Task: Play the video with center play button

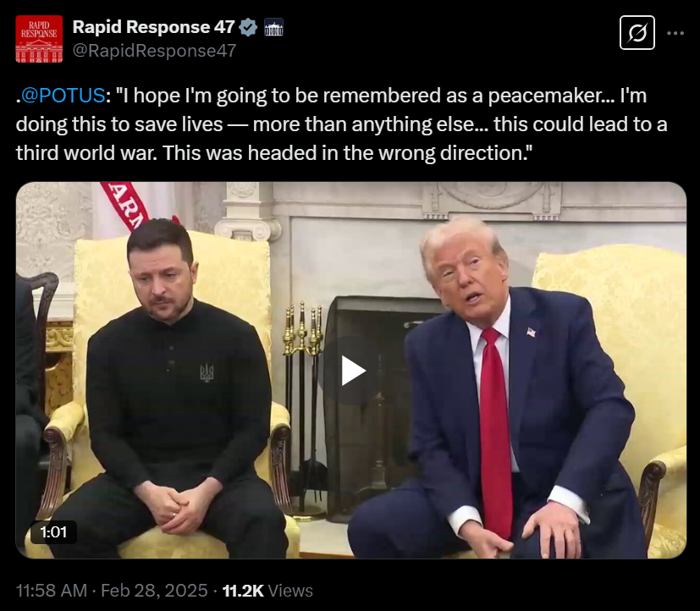Action: (x=352, y=371)
